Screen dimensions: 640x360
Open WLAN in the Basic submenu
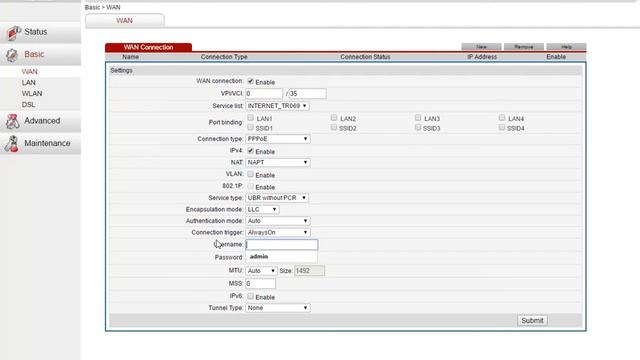point(32,93)
